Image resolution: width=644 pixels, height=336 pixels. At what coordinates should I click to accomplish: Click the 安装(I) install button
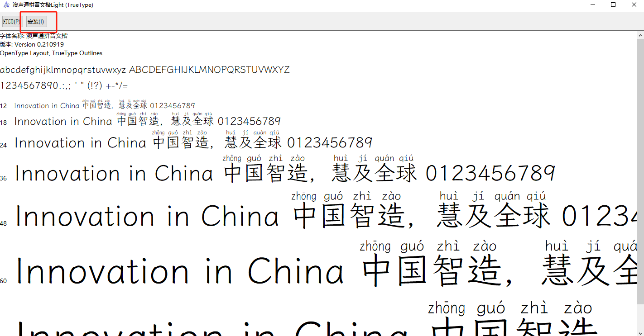(36, 22)
